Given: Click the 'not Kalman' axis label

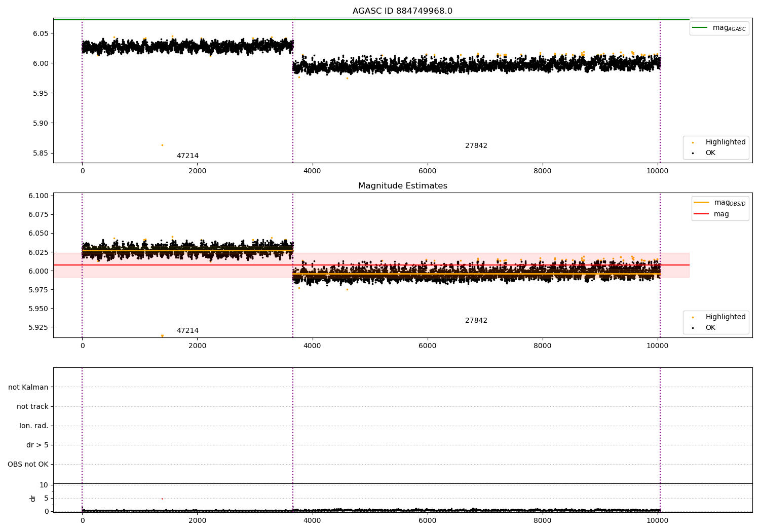Looking at the screenshot, I should point(28,387).
